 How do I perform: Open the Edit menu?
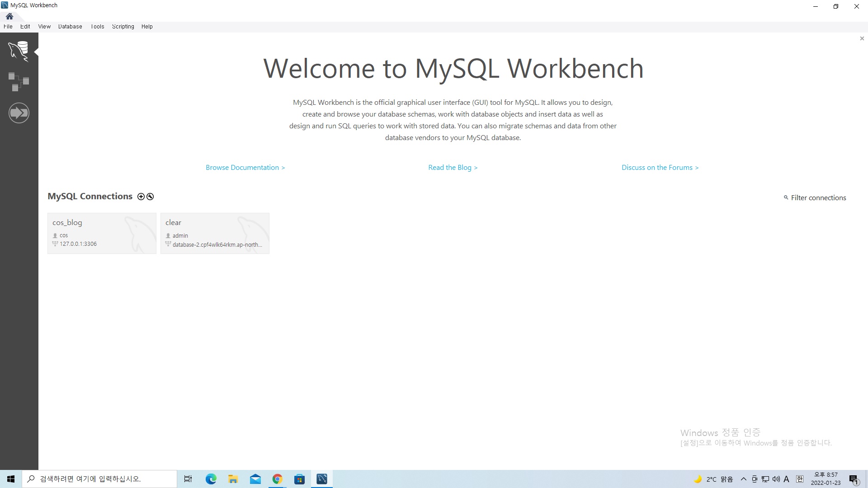[x=25, y=27]
